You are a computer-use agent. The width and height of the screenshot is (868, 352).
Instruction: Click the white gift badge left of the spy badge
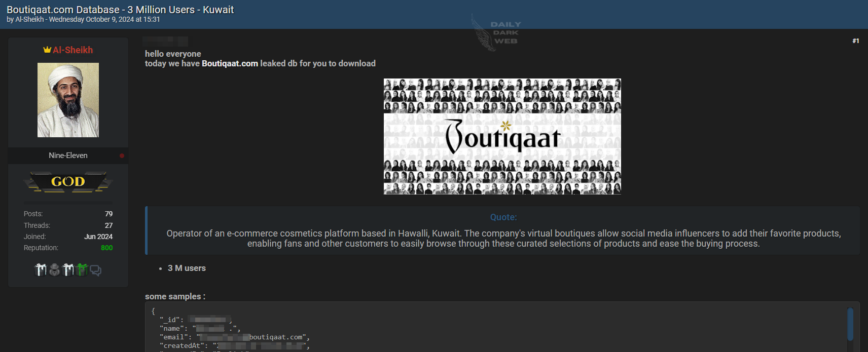[x=41, y=270]
